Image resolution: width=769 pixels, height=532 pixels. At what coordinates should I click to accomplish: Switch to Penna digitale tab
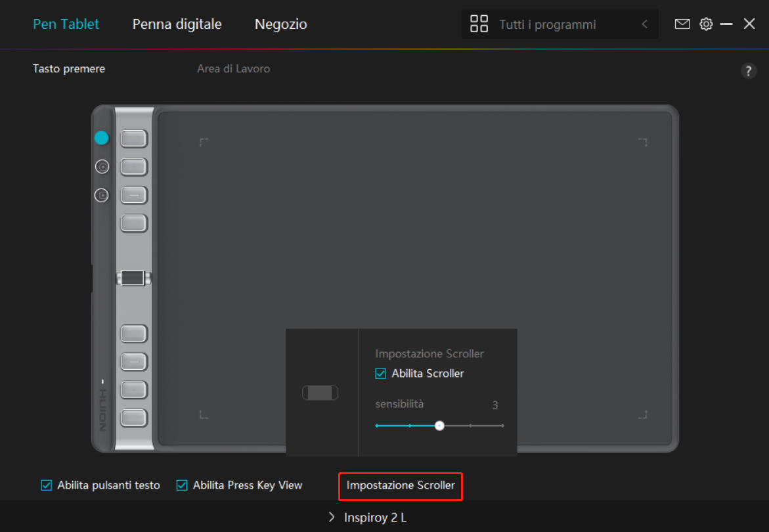click(177, 24)
